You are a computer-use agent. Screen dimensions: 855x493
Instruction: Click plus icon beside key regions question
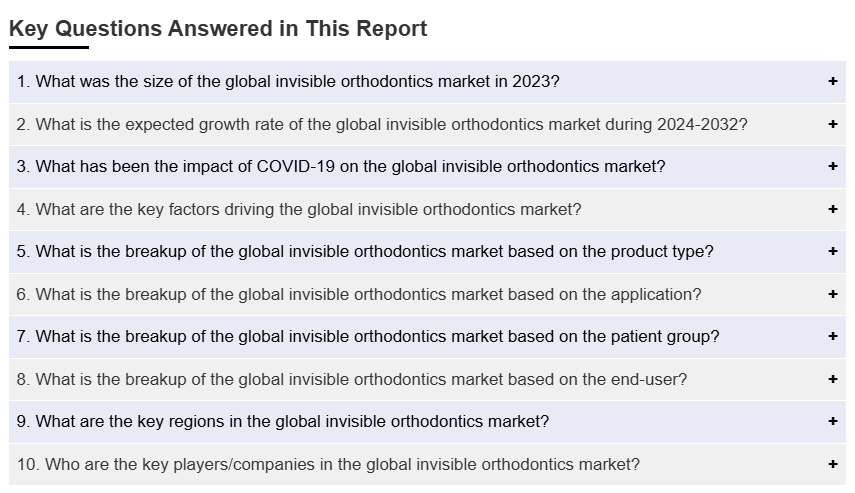(x=832, y=422)
